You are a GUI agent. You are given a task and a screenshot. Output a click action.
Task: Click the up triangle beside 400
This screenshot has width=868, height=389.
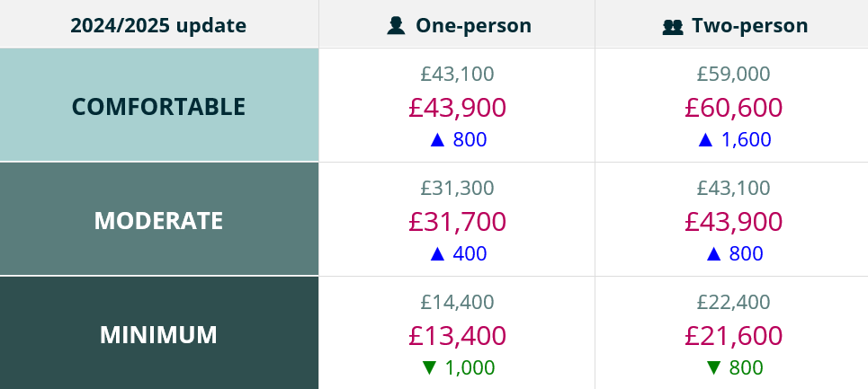click(438, 254)
